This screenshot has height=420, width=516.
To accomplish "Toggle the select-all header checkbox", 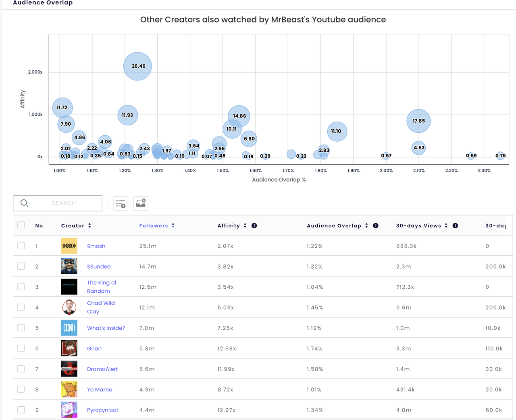I will 21,225.
